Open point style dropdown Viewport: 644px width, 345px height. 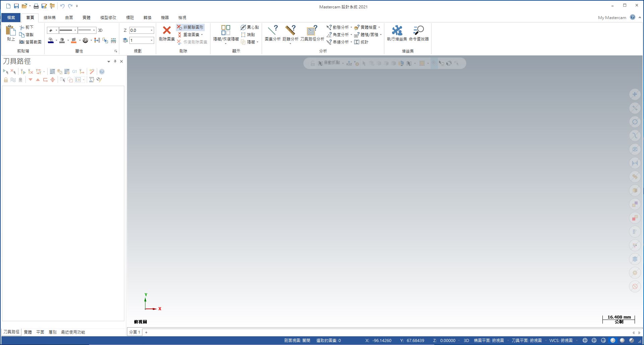click(x=56, y=30)
